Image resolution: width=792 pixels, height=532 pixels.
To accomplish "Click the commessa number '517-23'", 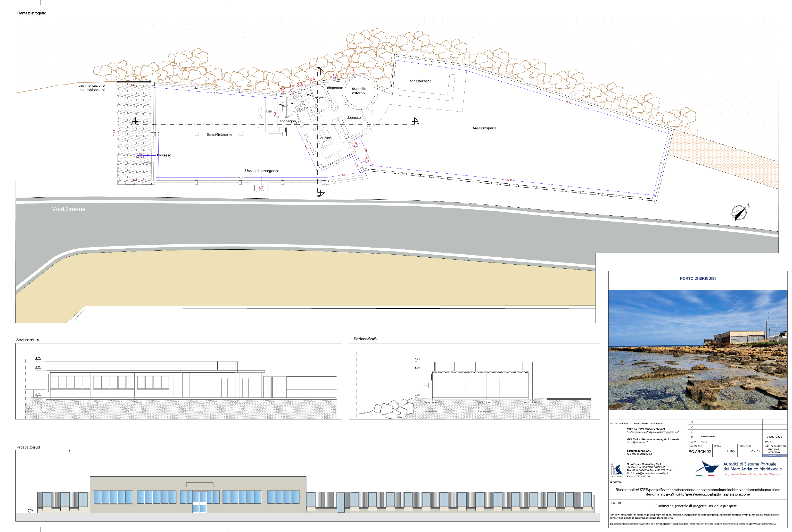I will (755, 451).
